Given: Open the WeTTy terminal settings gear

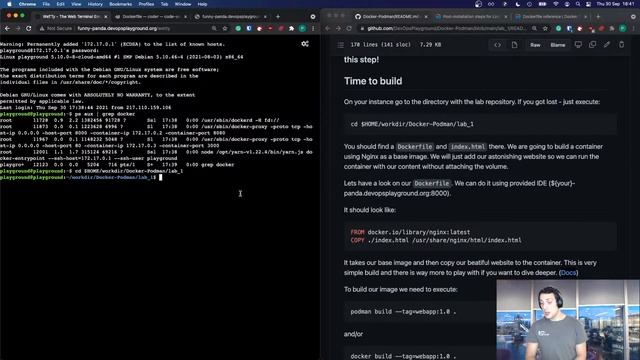Looking at the screenshot, I should (305, 44).
